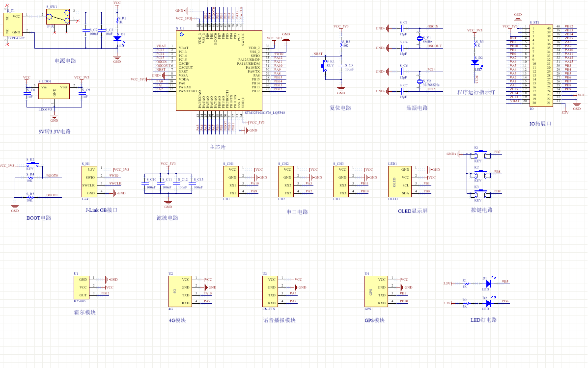The width and height of the screenshot is (588, 368).
Task: Select the S_CH2 serial connector
Action: click(286, 182)
